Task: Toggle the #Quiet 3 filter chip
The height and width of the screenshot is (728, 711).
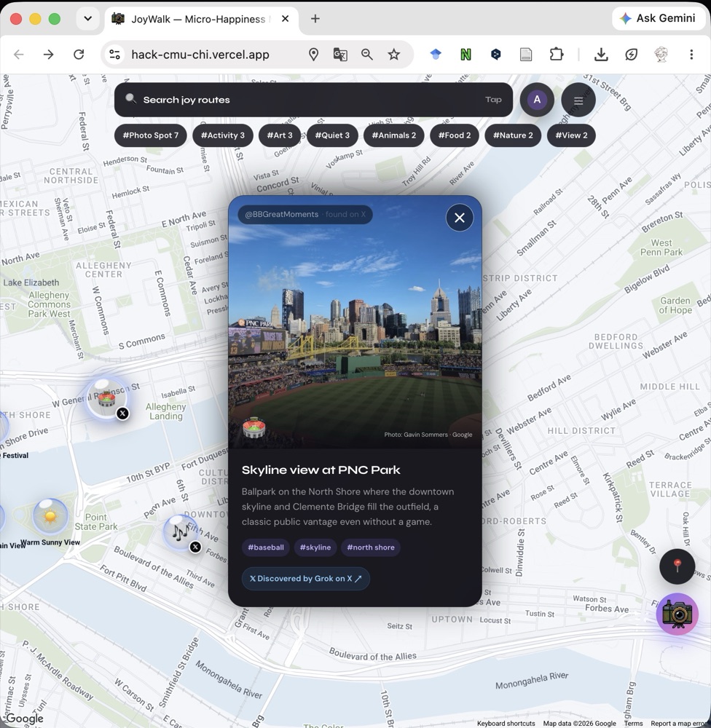Action: pos(332,135)
